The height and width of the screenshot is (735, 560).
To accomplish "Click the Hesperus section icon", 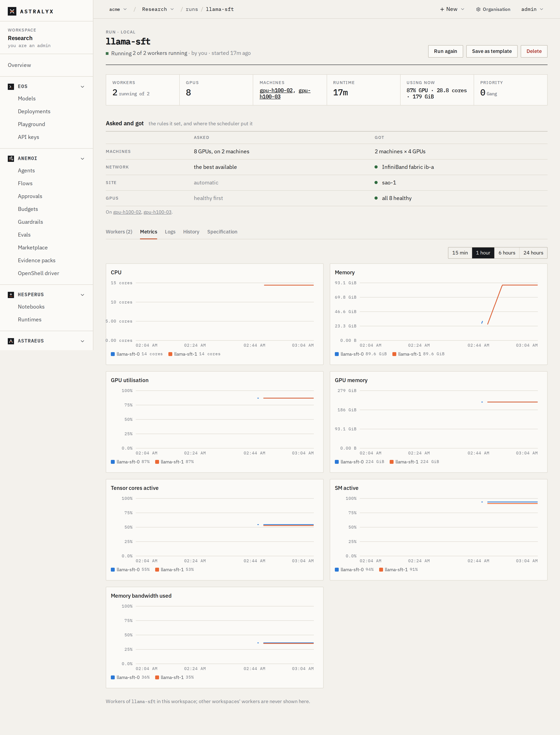I will tap(11, 295).
